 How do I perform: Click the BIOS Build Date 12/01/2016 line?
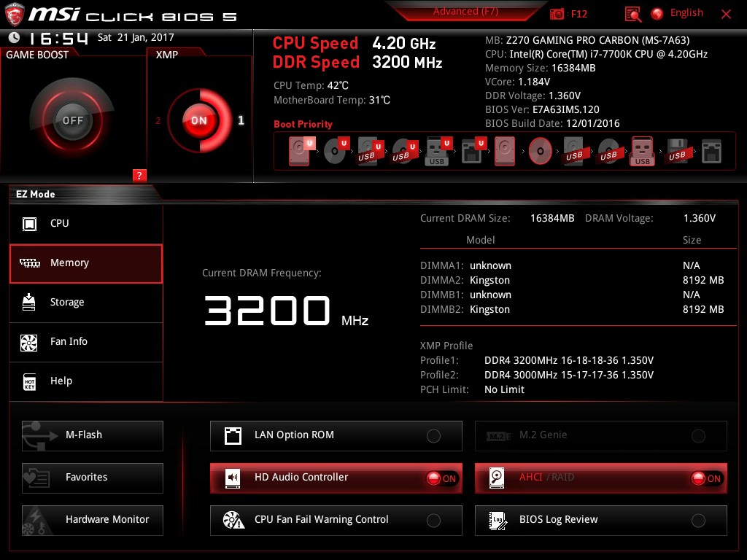553,123
